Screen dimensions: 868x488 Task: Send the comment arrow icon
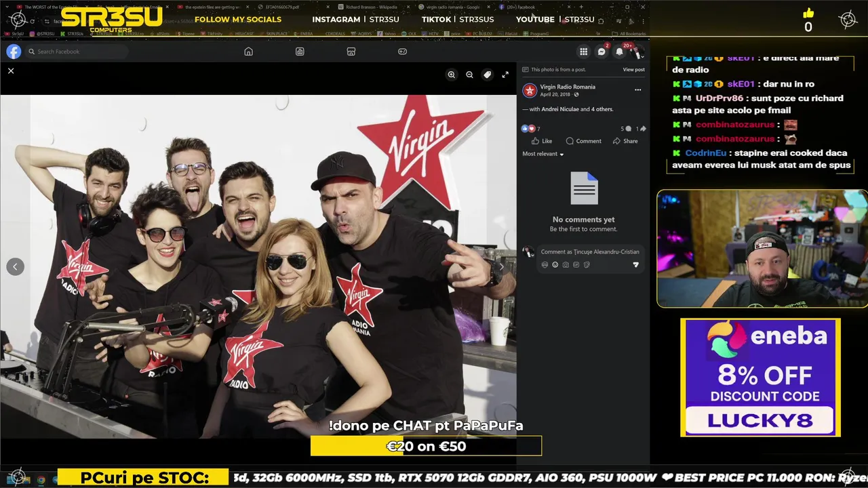635,265
